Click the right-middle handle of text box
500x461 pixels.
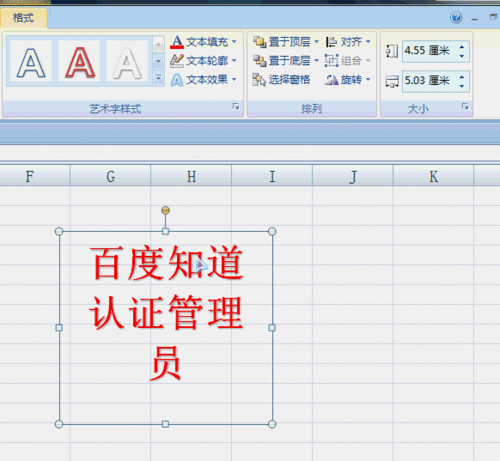point(272,328)
